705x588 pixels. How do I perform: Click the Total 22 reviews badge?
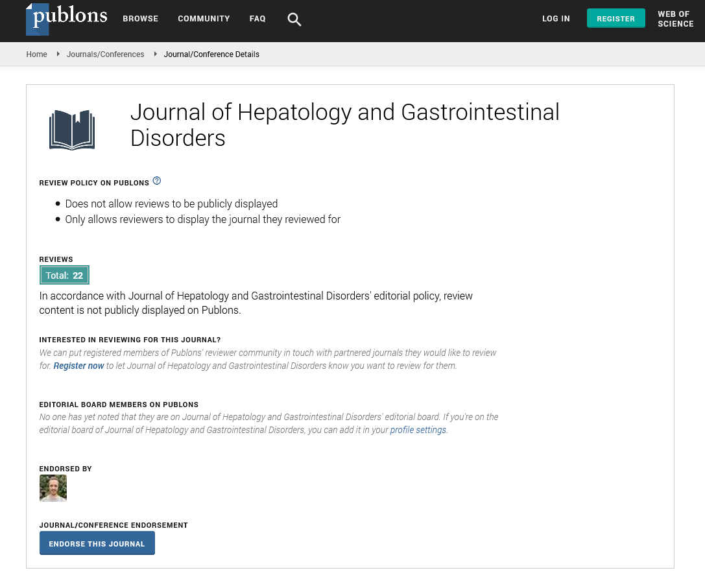(x=64, y=276)
